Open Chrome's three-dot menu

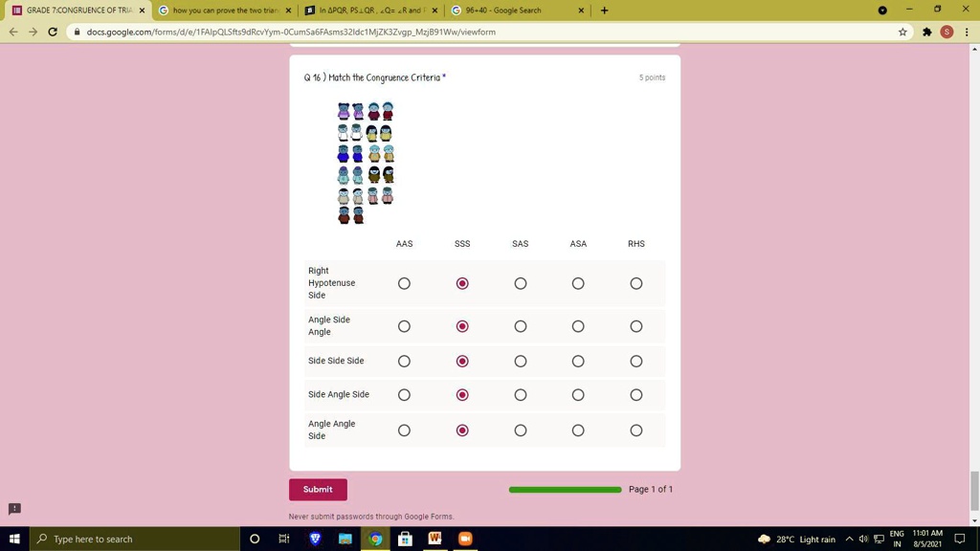click(967, 32)
